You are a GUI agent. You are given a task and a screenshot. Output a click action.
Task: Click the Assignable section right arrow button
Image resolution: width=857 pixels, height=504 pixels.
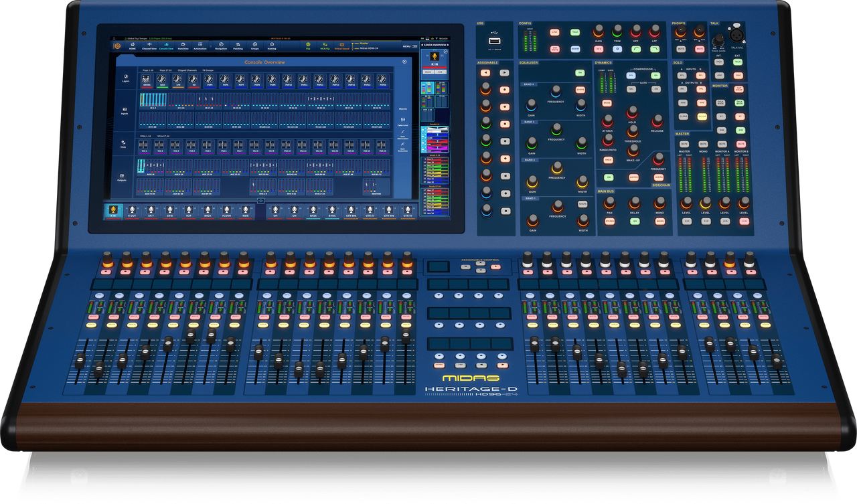click(504, 72)
